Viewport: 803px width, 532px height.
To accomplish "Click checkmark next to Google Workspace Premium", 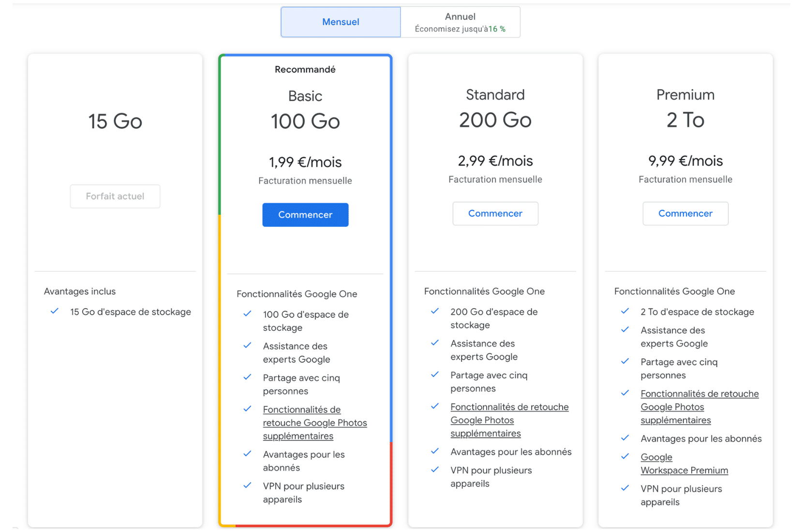I will pyautogui.click(x=625, y=456).
